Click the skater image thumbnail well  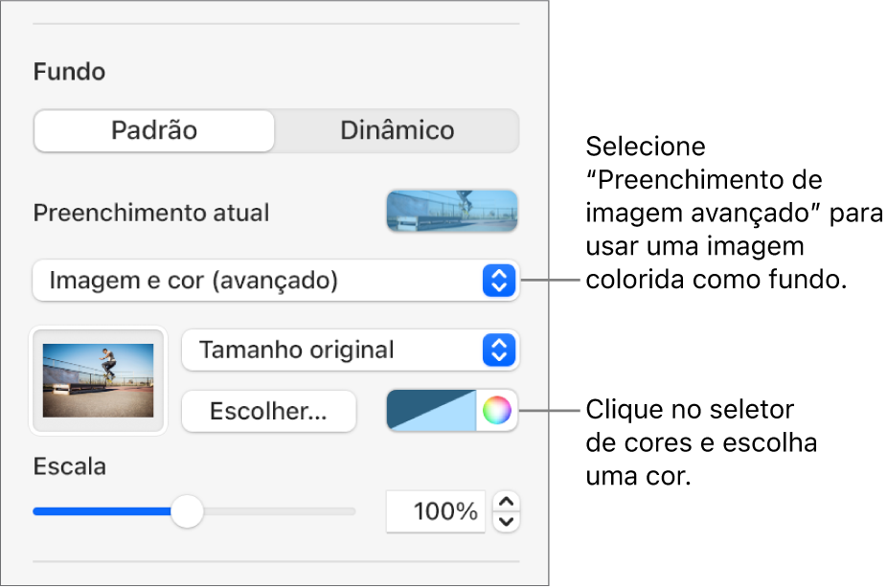pyautogui.click(x=99, y=380)
